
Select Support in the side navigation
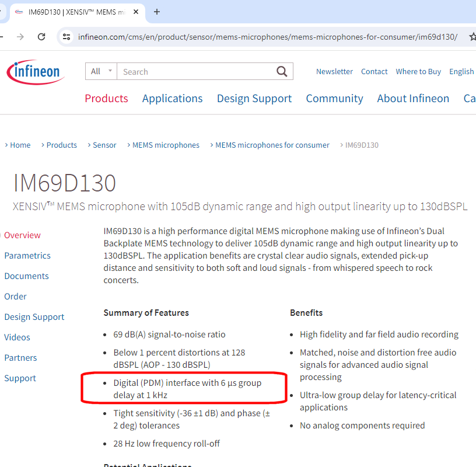tap(20, 378)
